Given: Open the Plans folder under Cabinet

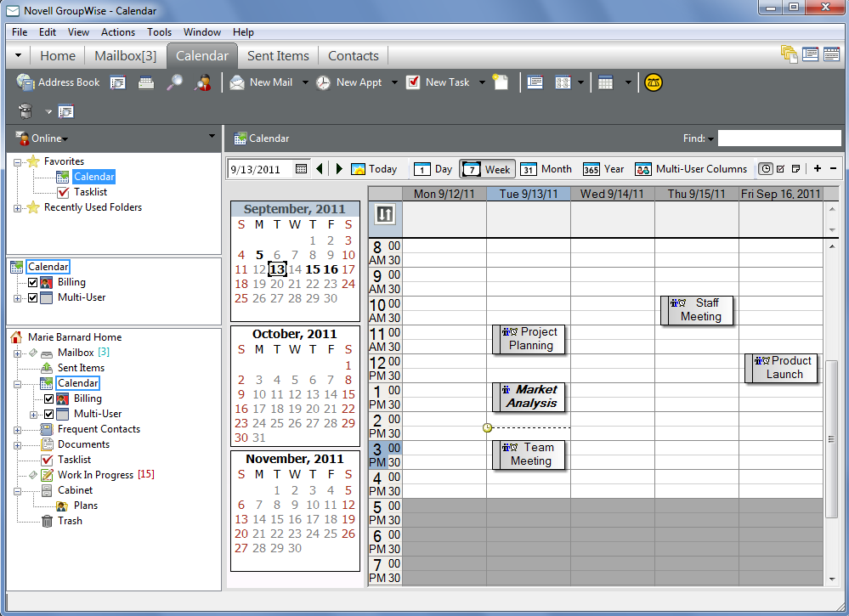Looking at the screenshot, I should 86,506.
